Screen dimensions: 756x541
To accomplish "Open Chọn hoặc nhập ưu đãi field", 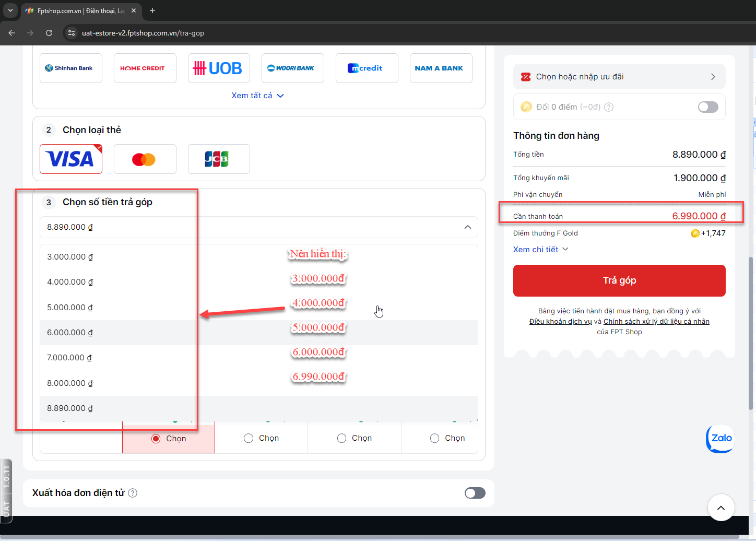I will pos(619,77).
